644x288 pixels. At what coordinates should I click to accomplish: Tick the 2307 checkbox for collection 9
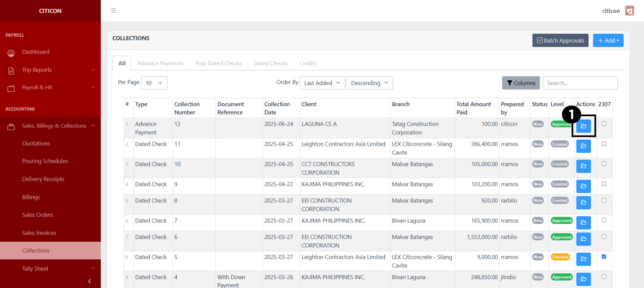click(604, 184)
